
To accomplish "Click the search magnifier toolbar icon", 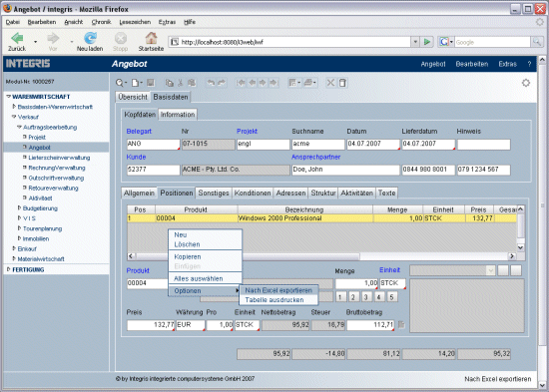I will pos(120,83).
